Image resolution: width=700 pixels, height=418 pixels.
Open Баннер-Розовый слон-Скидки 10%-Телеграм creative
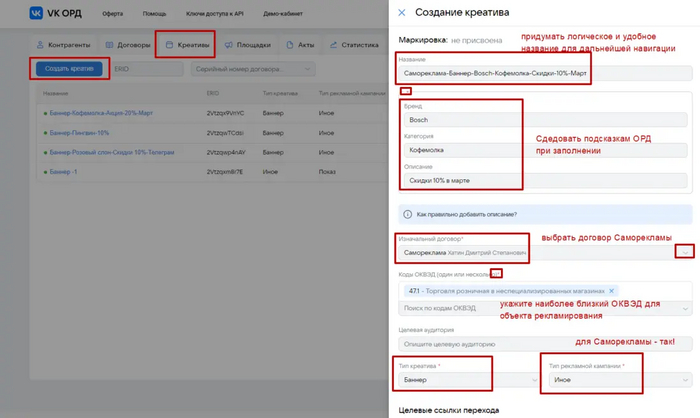tap(112, 152)
